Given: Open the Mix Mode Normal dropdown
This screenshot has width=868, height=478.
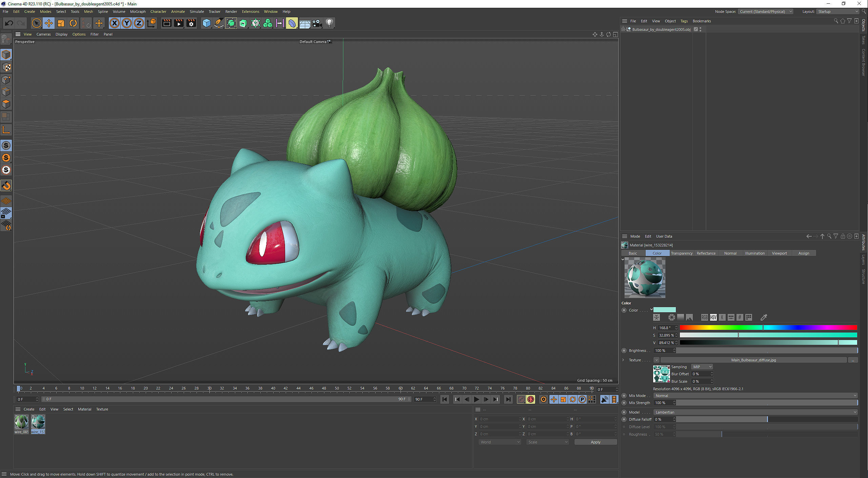Looking at the screenshot, I should click(755, 396).
